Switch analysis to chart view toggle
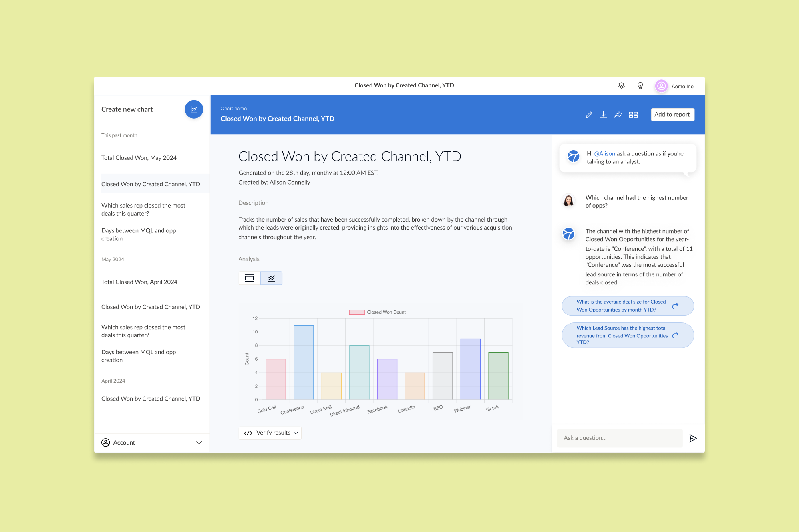This screenshot has height=532, width=799. coord(271,278)
